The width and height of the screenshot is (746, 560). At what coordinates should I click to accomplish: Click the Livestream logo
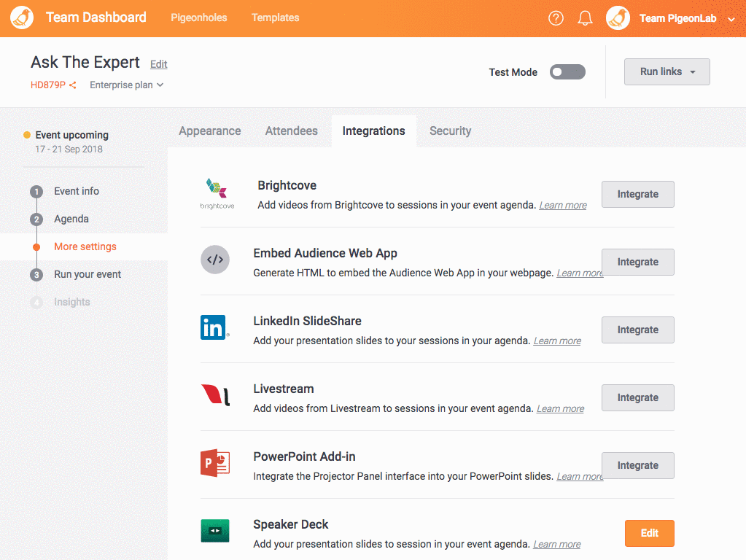point(216,395)
